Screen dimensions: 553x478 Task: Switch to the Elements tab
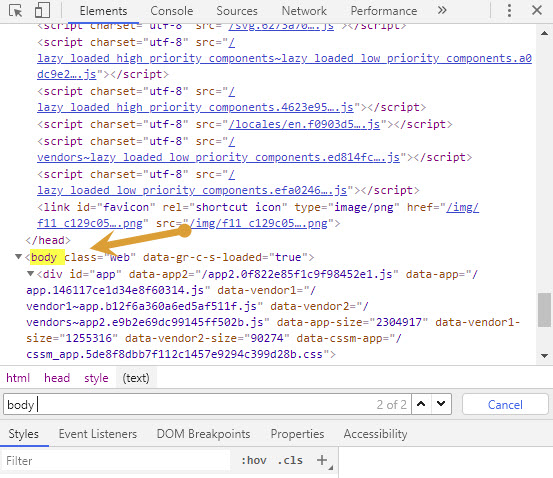pyautogui.click(x=103, y=11)
